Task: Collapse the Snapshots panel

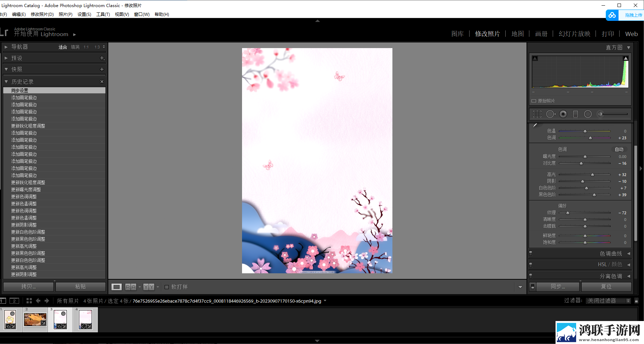Action: 6,69
